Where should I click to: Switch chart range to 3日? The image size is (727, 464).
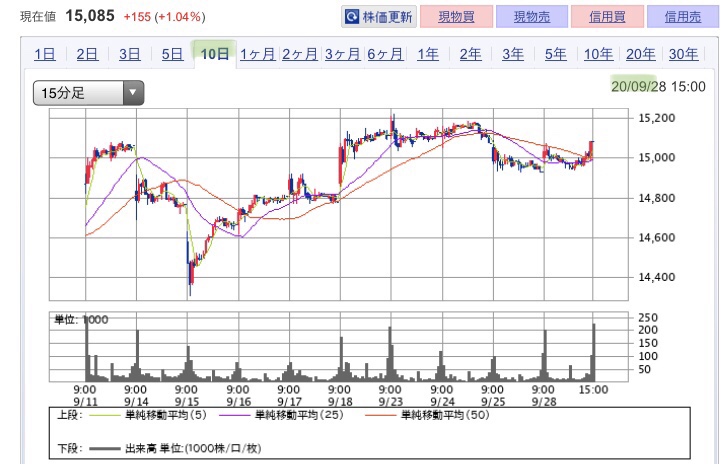[130, 54]
